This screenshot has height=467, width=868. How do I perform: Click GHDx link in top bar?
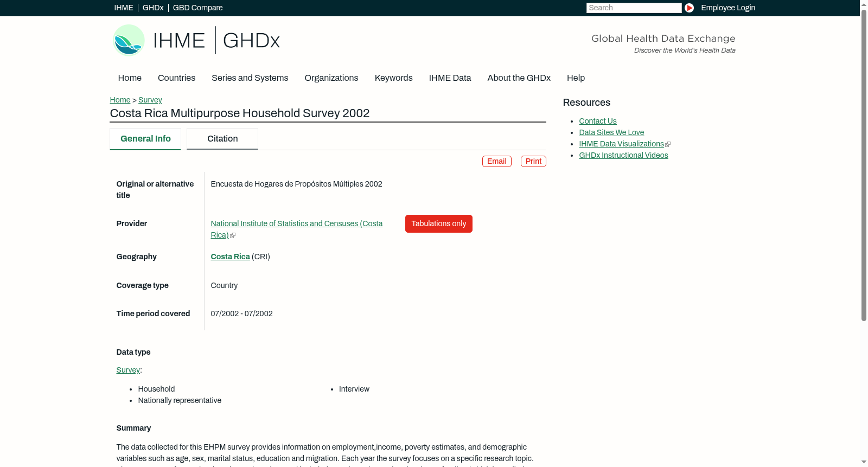click(153, 8)
